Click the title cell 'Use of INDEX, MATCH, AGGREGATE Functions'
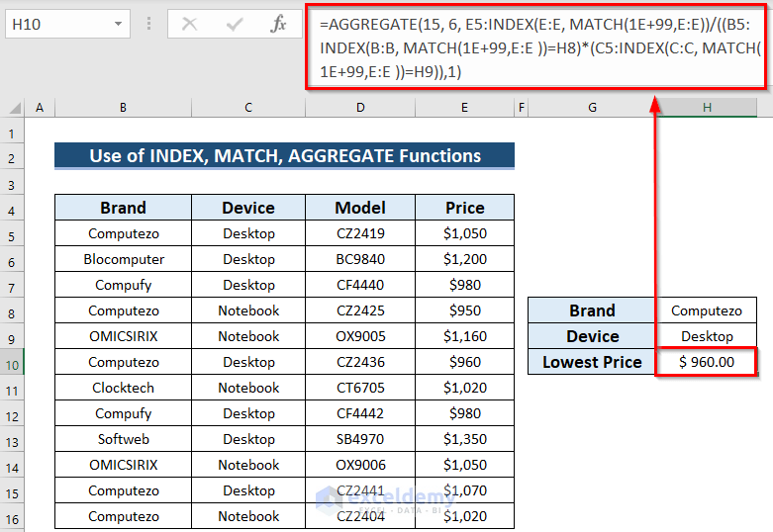The width and height of the screenshot is (773, 532). tap(284, 156)
